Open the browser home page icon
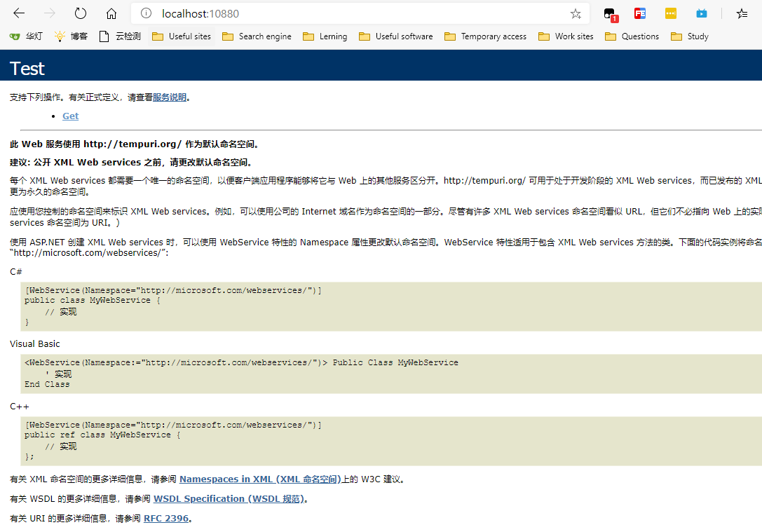Screen dimensions: 762x532 coord(111,13)
